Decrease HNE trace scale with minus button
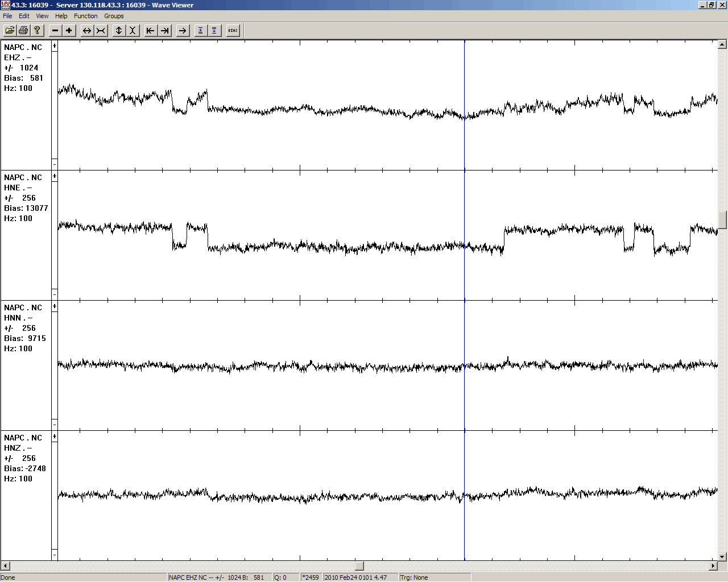 [55, 294]
